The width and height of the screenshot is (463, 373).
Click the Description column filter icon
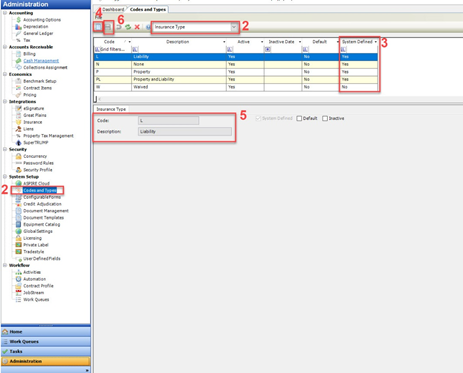click(x=135, y=49)
